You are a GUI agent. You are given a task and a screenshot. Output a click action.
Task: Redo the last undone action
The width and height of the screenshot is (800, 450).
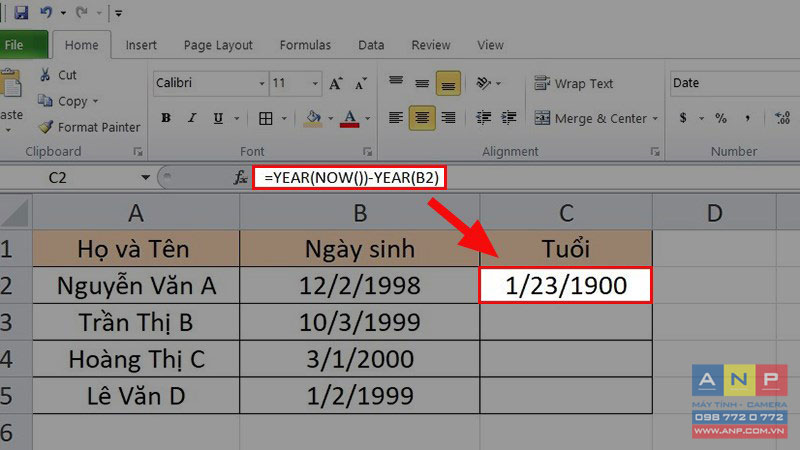click(82, 12)
